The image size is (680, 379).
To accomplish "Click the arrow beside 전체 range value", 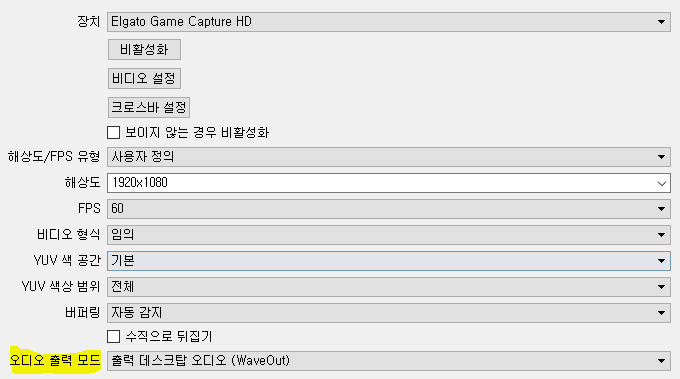I will pos(661,287).
